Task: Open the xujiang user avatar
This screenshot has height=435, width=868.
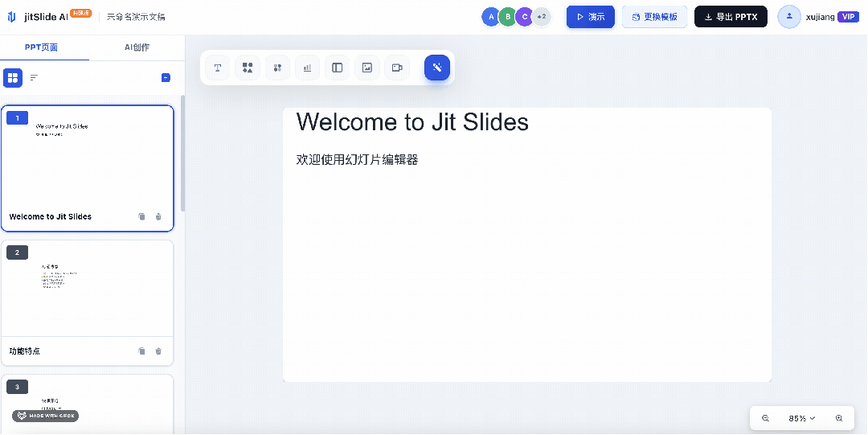Action: (x=789, y=17)
